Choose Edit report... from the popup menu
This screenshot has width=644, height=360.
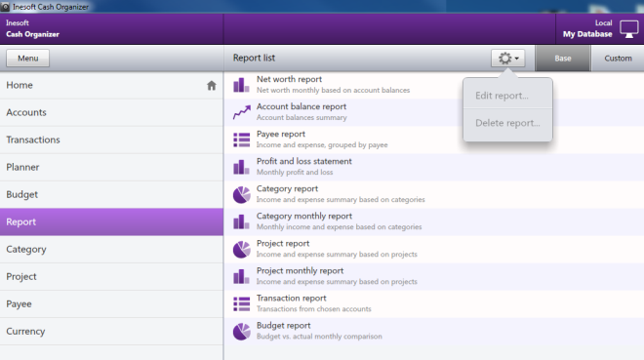click(507, 96)
